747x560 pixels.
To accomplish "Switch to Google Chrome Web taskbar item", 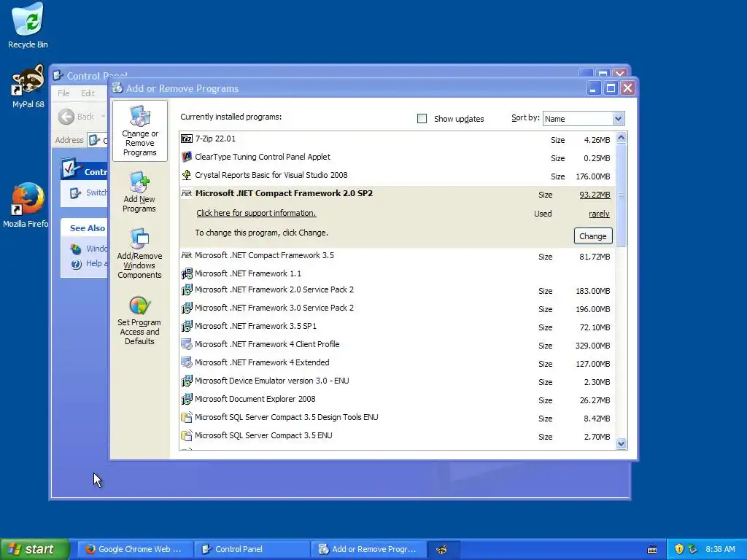I will (x=135, y=549).
